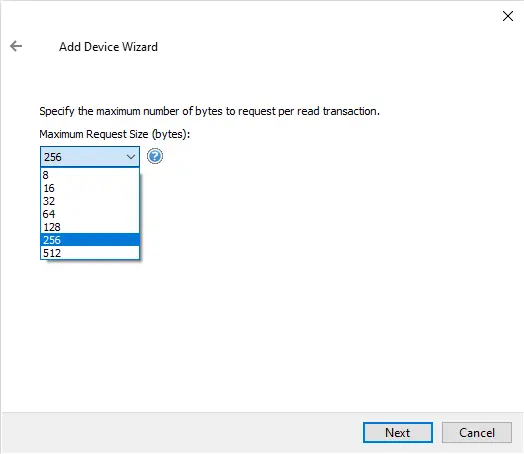Continue with the Next button
Screen dimensions: 524x454
[x=398, y=433]
